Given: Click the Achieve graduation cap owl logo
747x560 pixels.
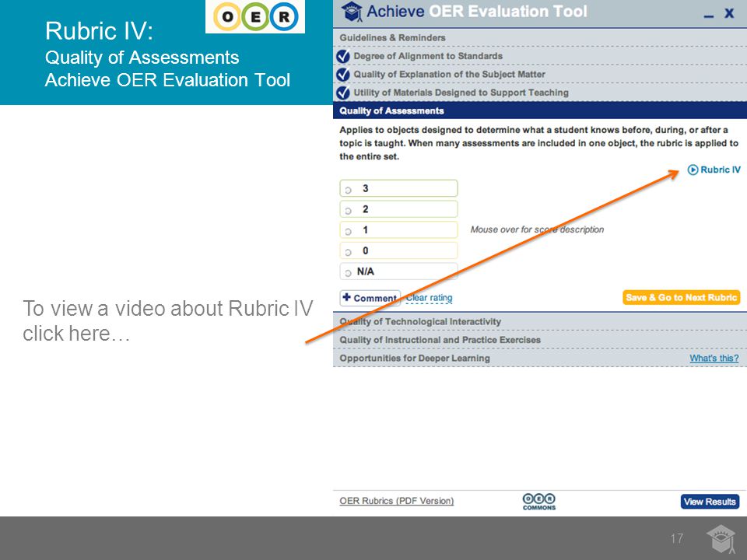Looking at the screenshot, I should tap(352, 12).
